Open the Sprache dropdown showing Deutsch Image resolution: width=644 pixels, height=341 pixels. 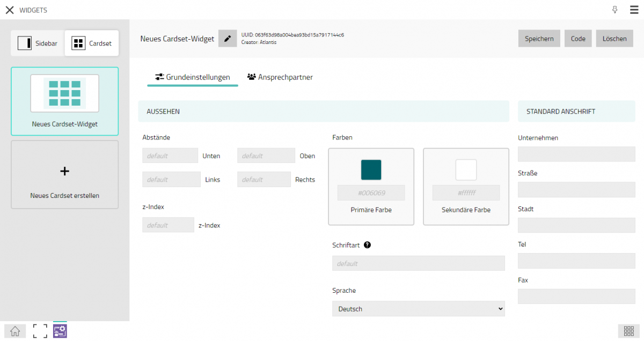419,309
